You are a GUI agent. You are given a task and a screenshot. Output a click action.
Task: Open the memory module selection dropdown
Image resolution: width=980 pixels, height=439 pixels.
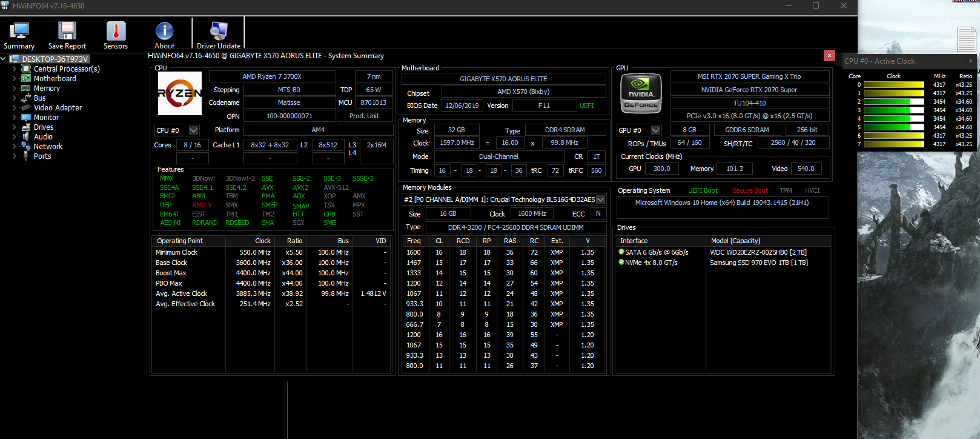(x=600, y=199)
